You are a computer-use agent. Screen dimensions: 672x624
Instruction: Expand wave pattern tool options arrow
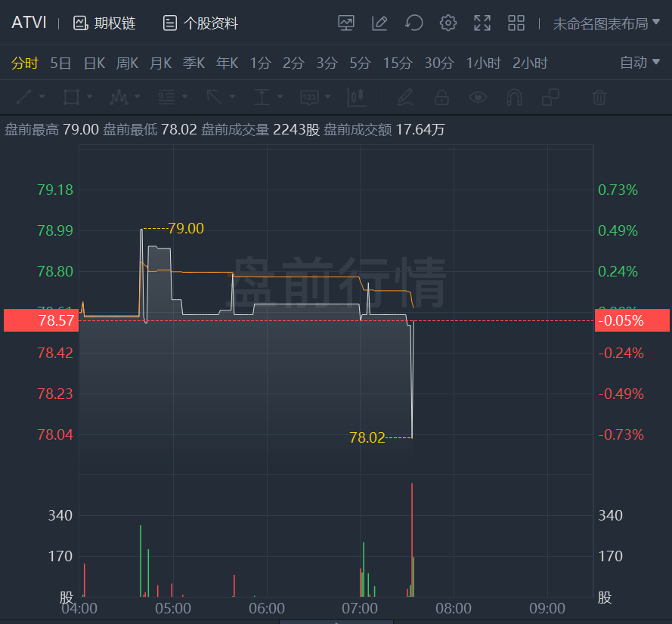coord(137,97)
